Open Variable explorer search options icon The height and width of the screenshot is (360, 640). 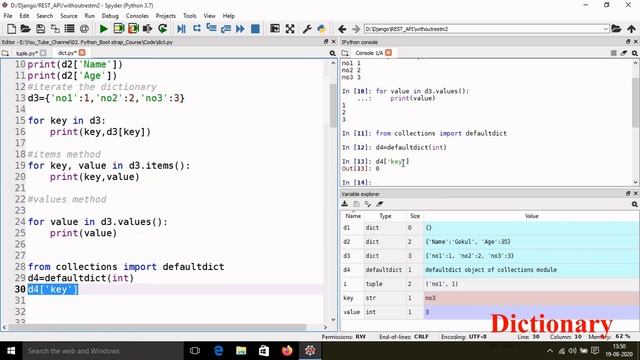pos(634,204)
